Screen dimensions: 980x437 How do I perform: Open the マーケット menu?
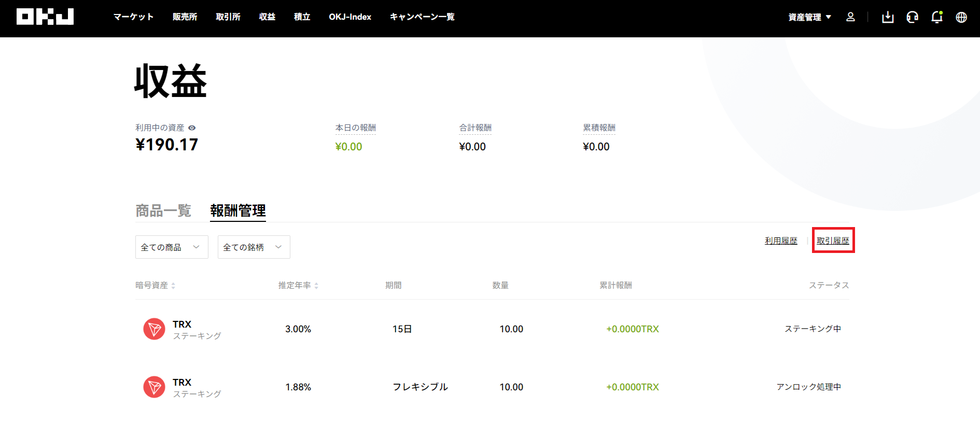coord(134,17)
